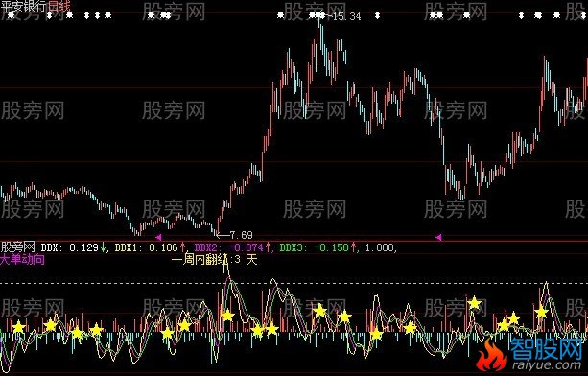
Task: Select the DDX: 0.129 indicator value
Action: 70,247
